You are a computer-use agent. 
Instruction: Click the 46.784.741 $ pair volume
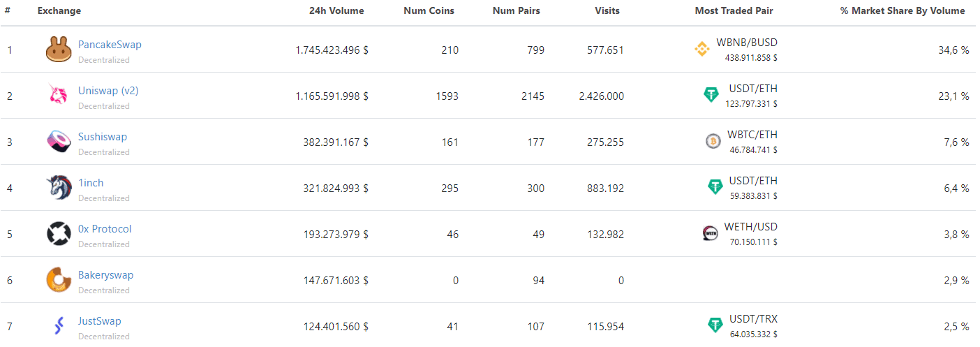pos(754,150)
